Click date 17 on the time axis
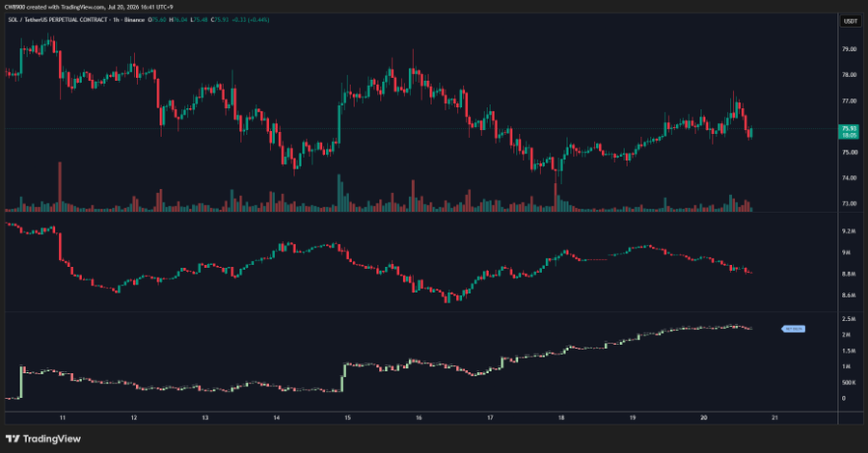 (x=490, y=418)
